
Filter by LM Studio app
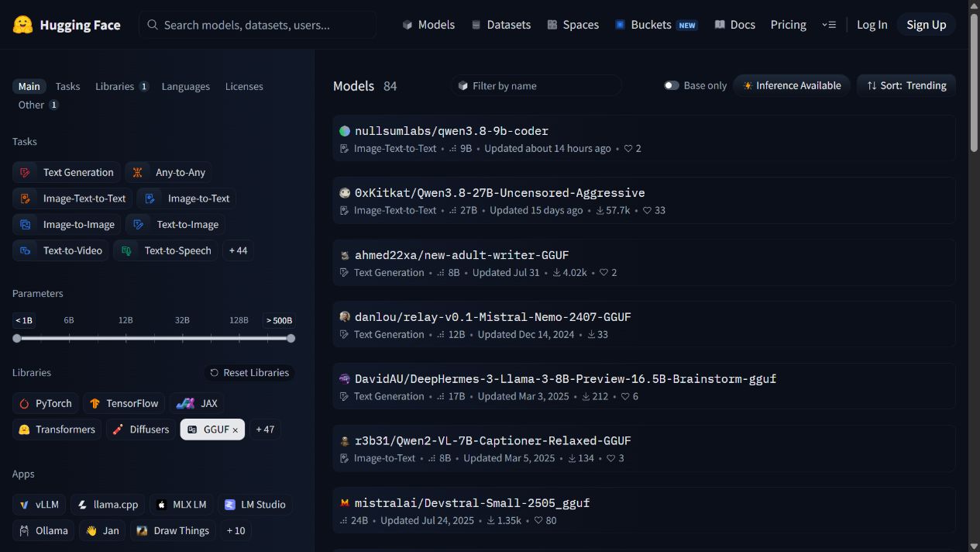point(255,505)
